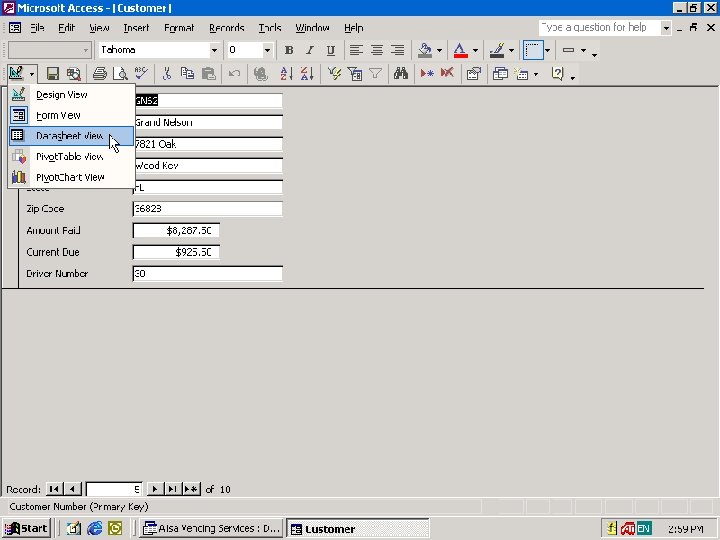
Task: Center align text
Action: 377,50
